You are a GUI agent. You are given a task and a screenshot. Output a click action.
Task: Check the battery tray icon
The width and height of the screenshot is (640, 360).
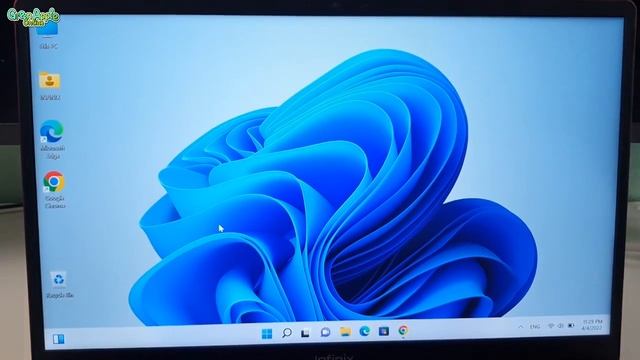(571, 325)
